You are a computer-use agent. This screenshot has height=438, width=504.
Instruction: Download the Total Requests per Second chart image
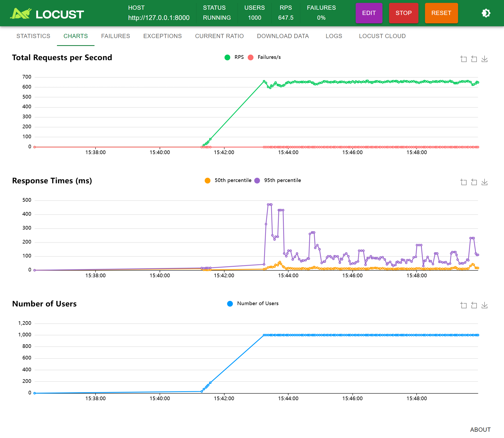[484, 59]
